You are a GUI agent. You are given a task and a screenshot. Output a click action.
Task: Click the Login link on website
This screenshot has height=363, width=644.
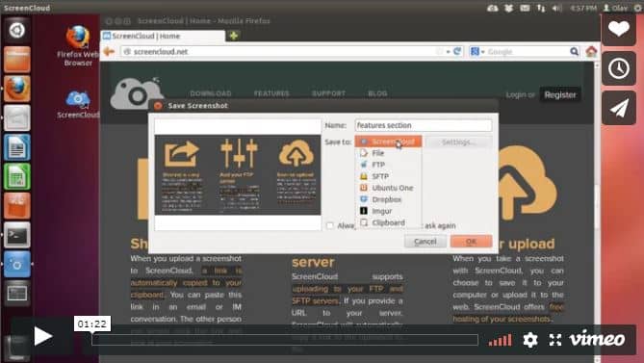pos(515,95)
